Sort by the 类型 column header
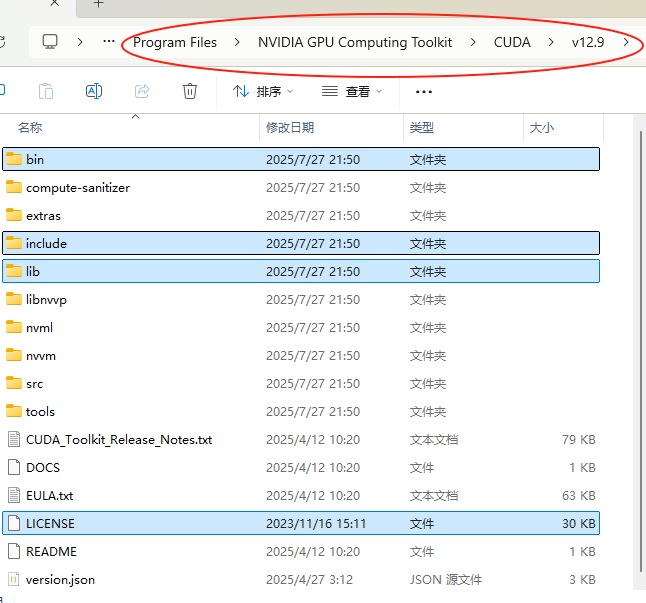The height and width of the screenshot is (603, 646). tap(422, 127)
